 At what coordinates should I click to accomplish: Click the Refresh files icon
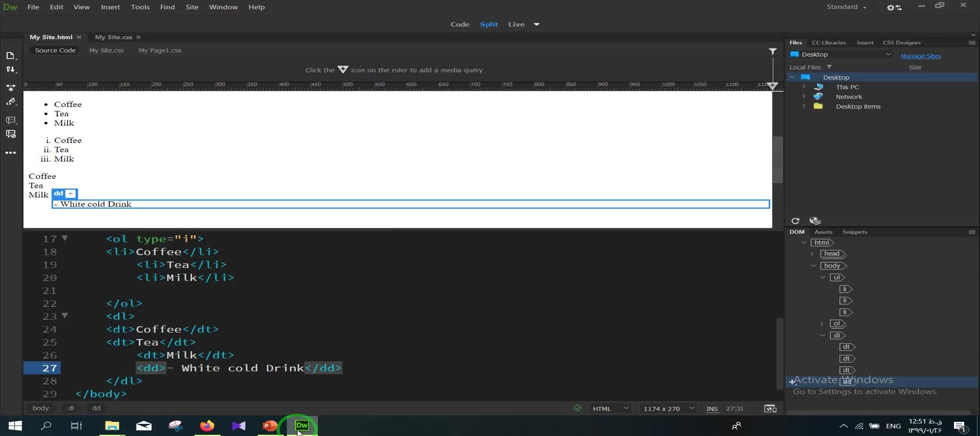click(795, 221)
